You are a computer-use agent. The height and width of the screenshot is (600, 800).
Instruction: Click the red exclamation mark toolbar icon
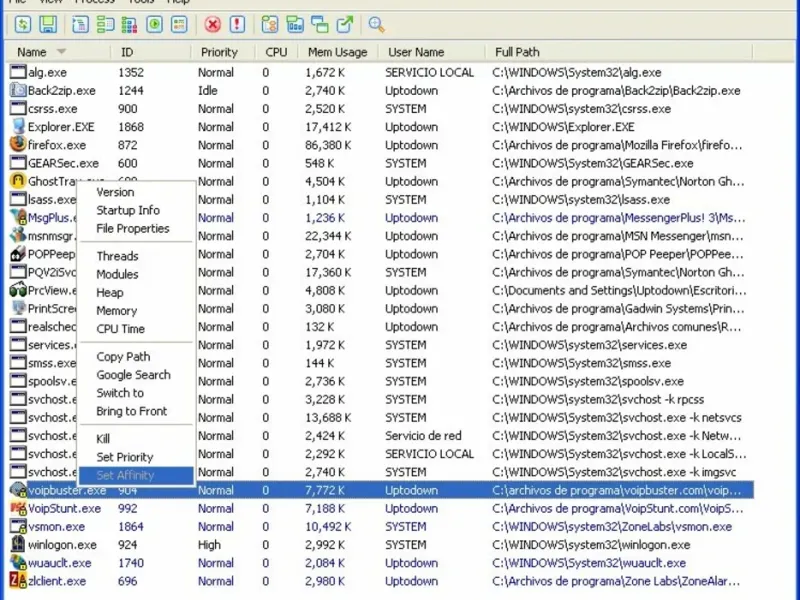click(x=237, y=24)
